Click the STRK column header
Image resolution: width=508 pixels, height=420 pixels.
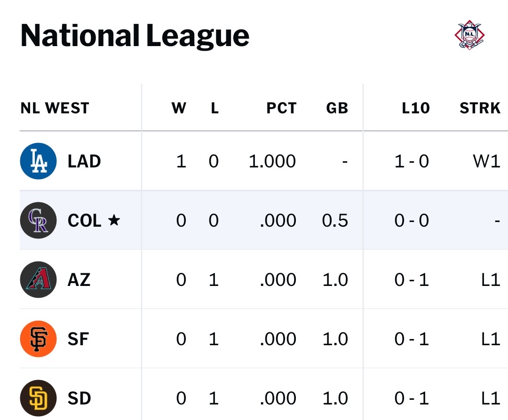pyautogui.click(x=480, y=108)
